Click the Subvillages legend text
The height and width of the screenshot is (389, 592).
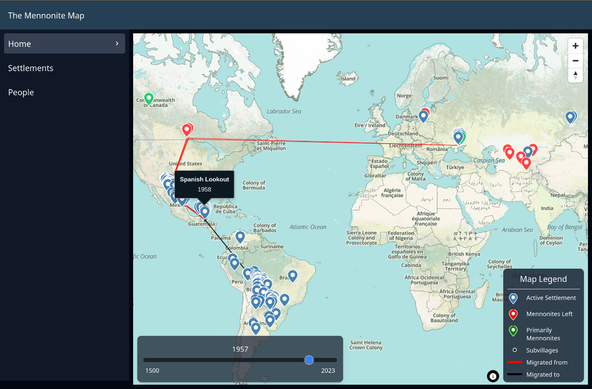tap(542, 350)
